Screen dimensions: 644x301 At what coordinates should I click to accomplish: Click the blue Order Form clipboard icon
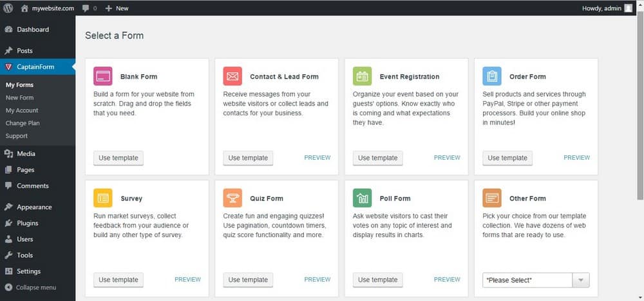(492, 76)
